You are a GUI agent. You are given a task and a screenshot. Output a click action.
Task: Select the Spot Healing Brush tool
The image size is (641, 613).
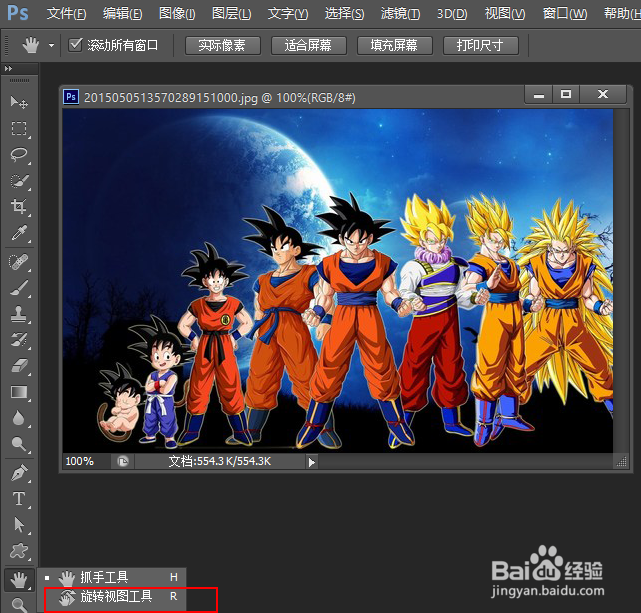point(19,262)
